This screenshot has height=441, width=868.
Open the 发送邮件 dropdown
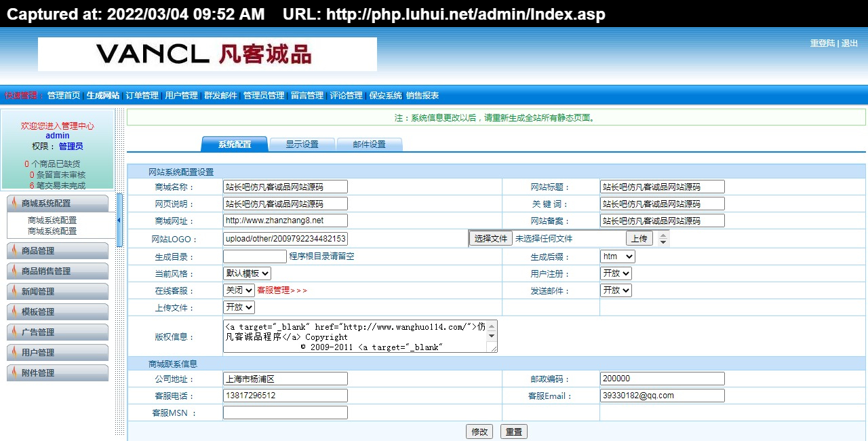coord(616,290)
